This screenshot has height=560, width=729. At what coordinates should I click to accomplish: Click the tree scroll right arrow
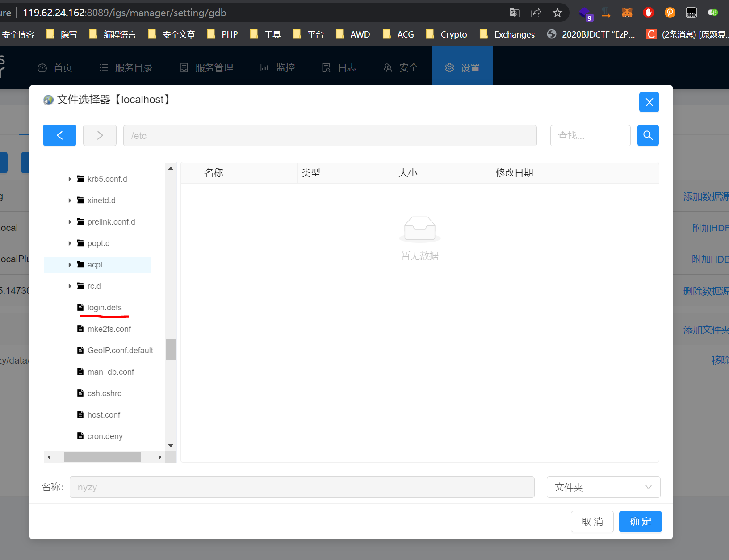click(x=159, y=457)
